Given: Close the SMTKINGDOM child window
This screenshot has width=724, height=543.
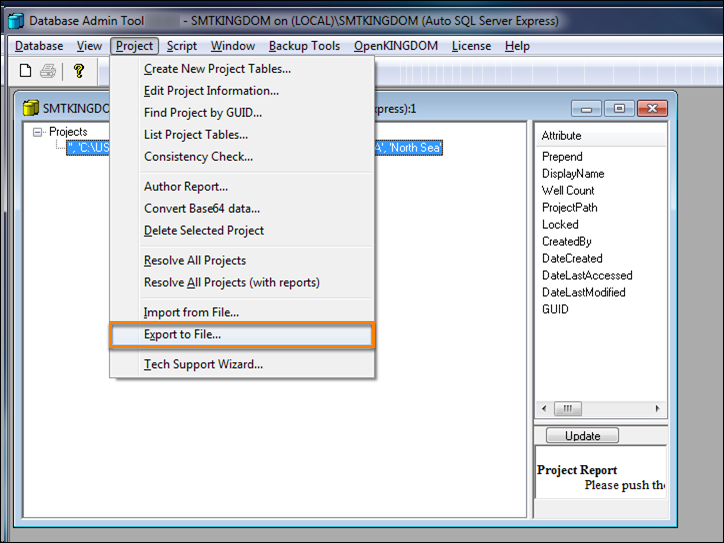Looking at the screenshot, I should click(x=652, y=109).
